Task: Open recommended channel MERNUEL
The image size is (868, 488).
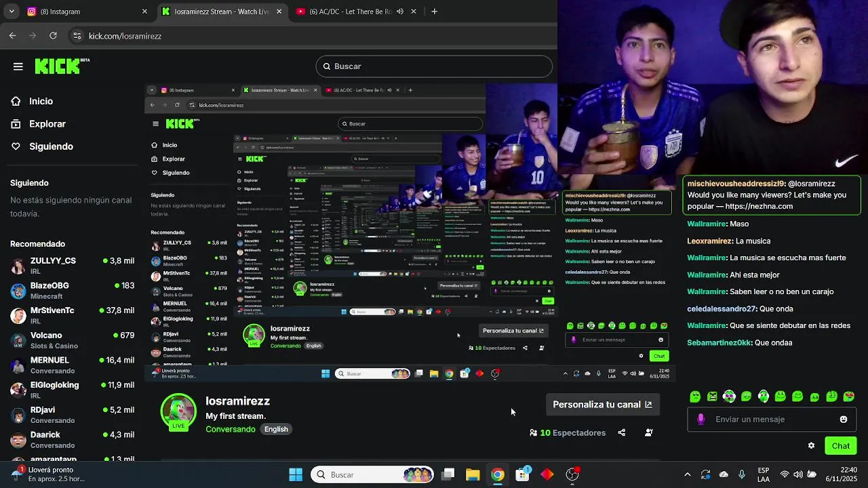Action: click(72, 365)
